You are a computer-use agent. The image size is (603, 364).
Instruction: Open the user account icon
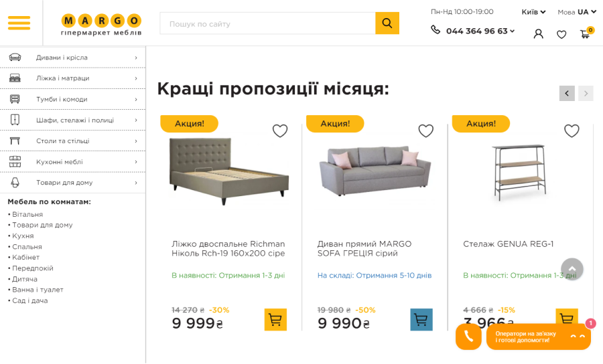539,34
